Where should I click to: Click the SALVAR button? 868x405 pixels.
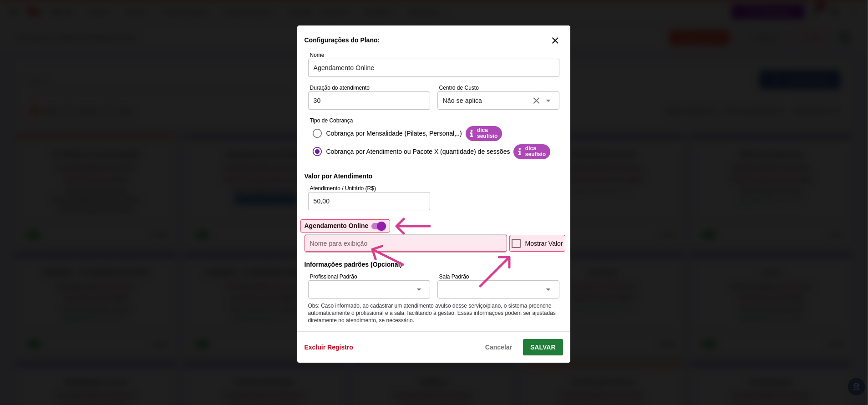pyautogui.click(x=543, y=347)
